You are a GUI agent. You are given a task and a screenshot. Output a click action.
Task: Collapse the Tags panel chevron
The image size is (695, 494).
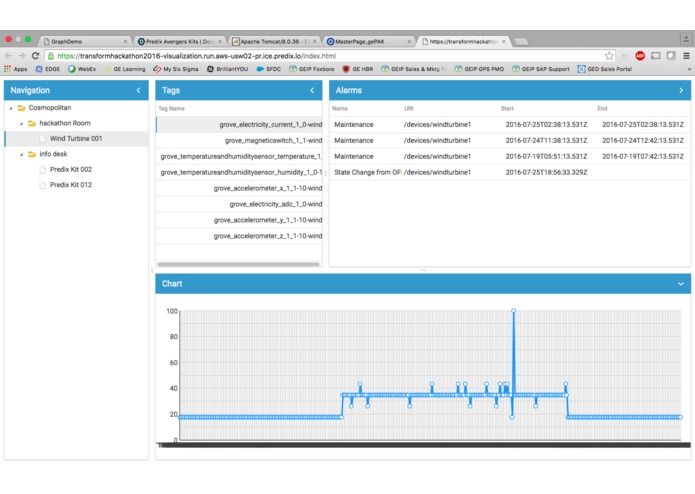pos(312,90)
